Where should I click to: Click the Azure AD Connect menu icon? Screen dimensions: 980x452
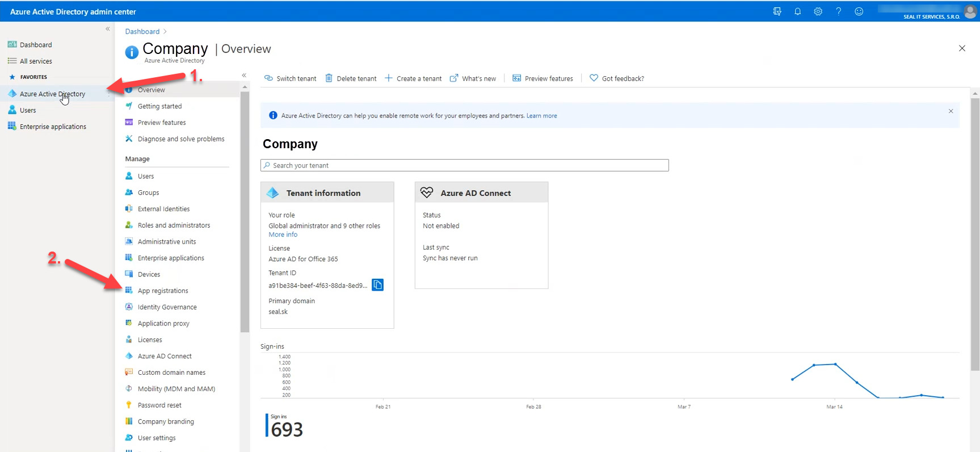tap(129, 356)
